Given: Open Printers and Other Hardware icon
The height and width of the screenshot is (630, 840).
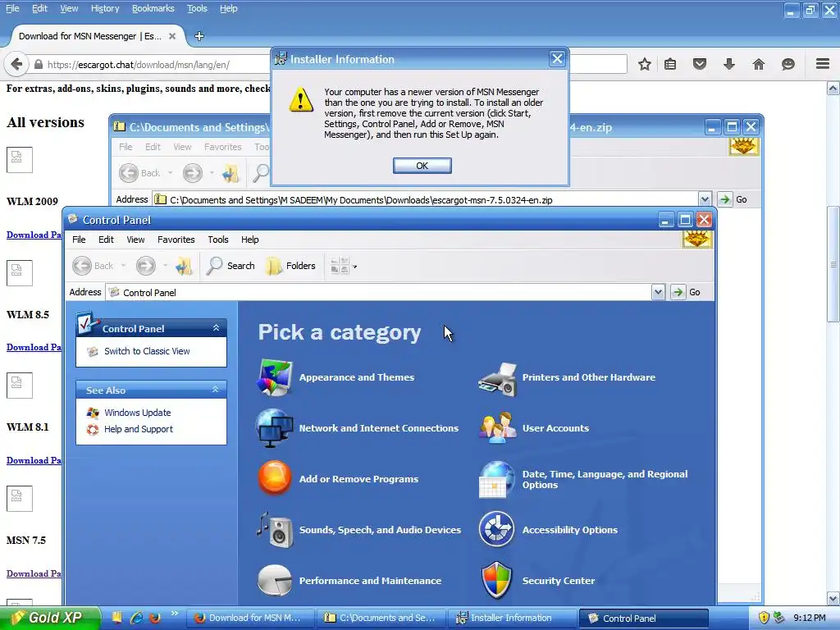Looking at the screenshot, I should click(498, 379).
